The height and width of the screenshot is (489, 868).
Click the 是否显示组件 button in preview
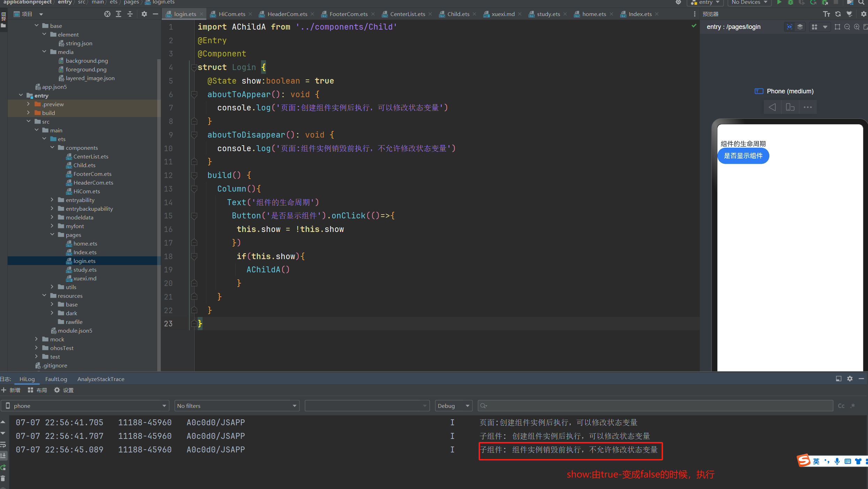point(743,156)
